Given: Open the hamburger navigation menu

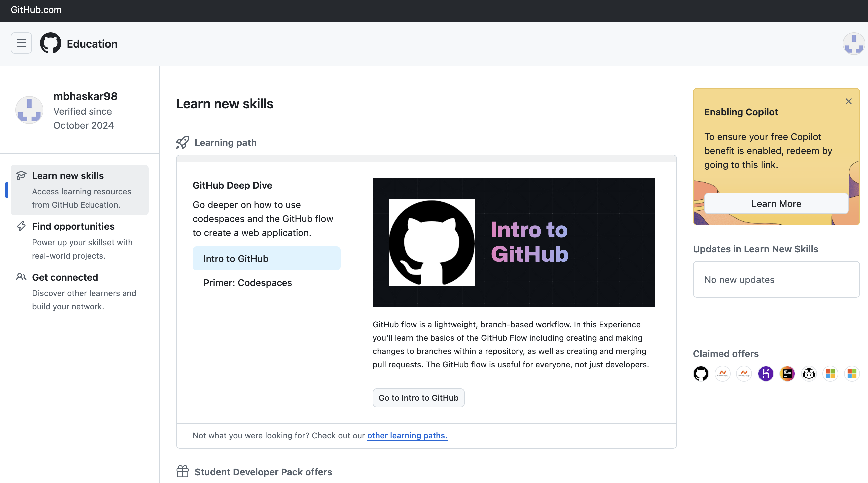Looking at the screenshot, I should [x=21, y=43].
